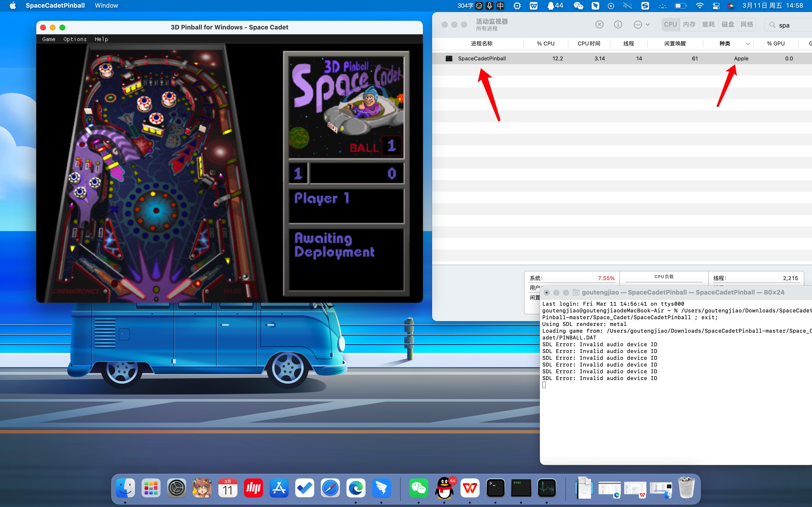This screenshot has height=507, width=812.
Task: Switch to the 内存 tab
Action: pyautogui.click(x=689, y=24)
